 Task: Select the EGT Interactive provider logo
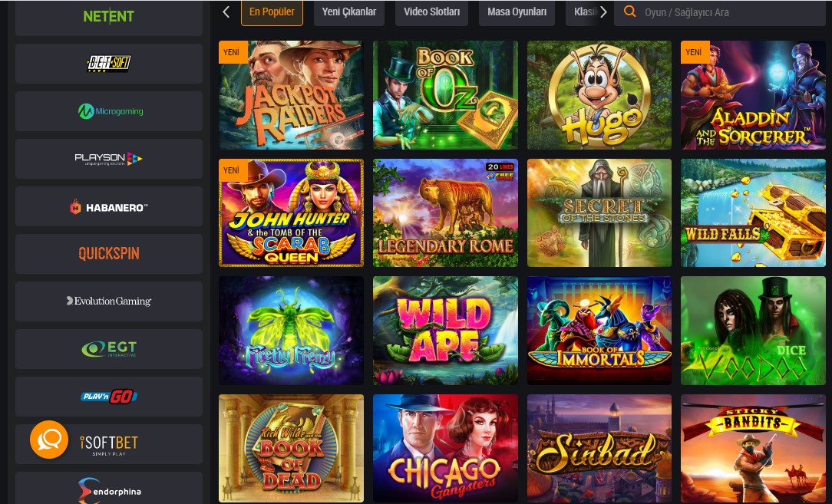pos(109,349)
